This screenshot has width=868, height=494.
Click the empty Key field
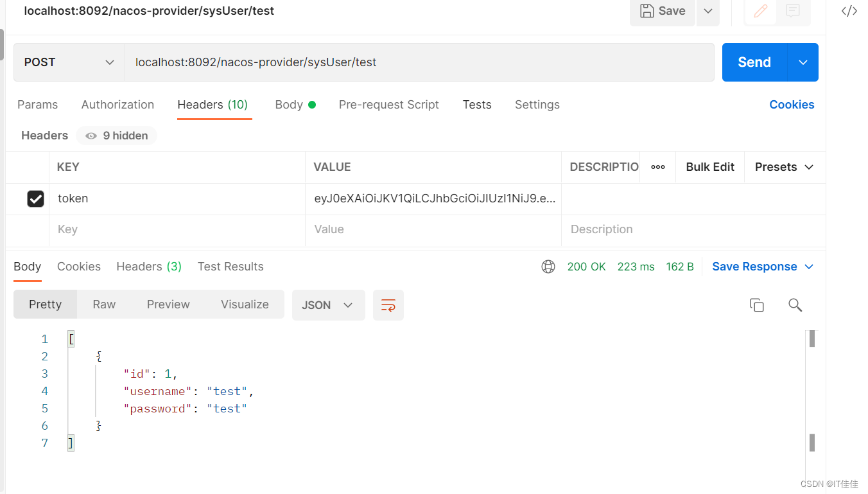(177, 230)
